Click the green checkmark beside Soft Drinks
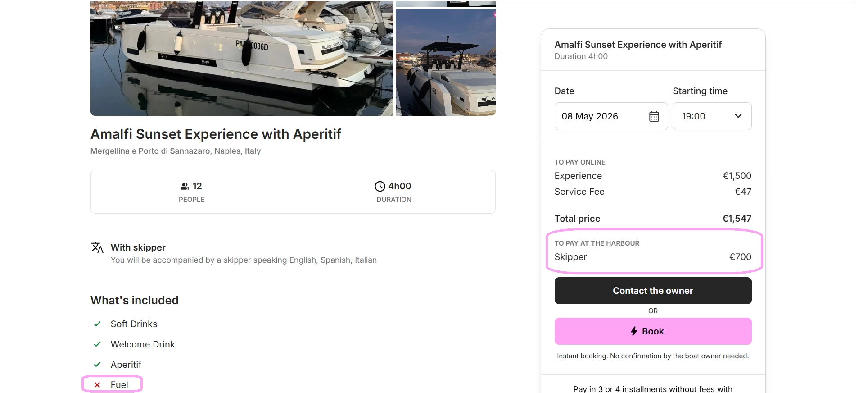The height and width of the screenshot is (393, 868). 97,324
